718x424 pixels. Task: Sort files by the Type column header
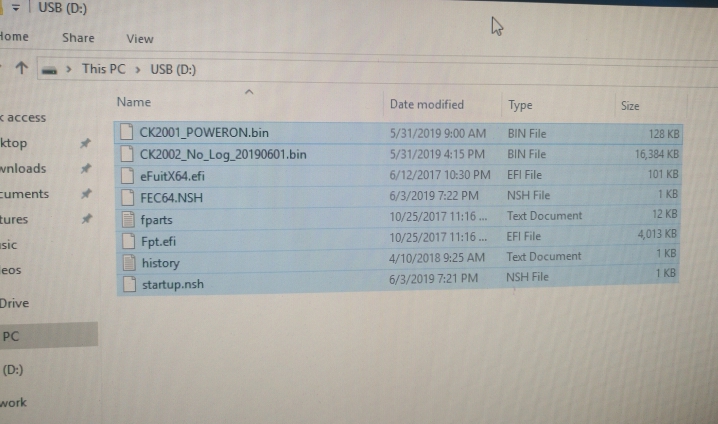pos(520,105)
